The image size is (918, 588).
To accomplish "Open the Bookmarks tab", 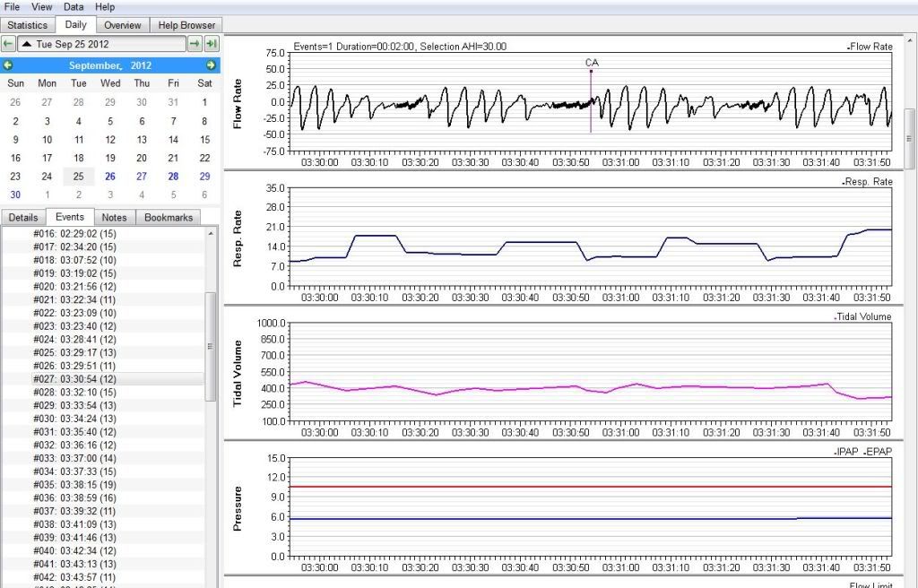I will point(169,217).
